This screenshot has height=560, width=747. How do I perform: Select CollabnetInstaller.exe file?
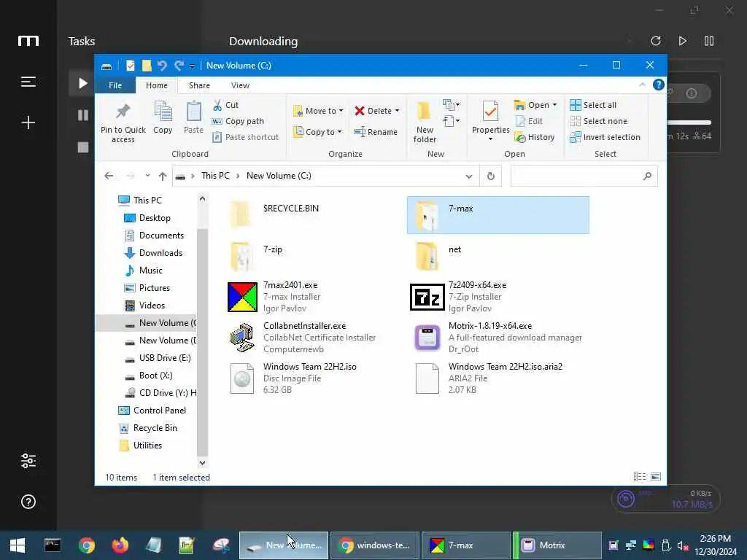pos(314,338)
